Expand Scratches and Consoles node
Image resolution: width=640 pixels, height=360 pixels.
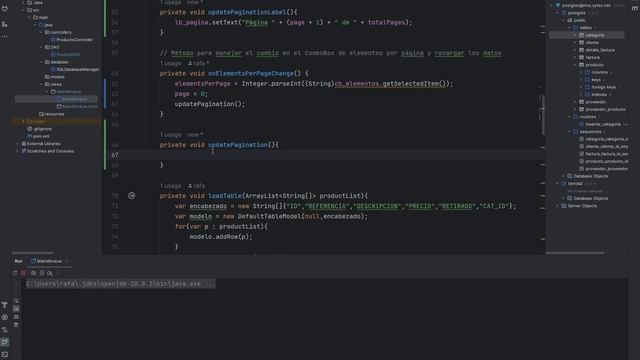tap(18, 151)
